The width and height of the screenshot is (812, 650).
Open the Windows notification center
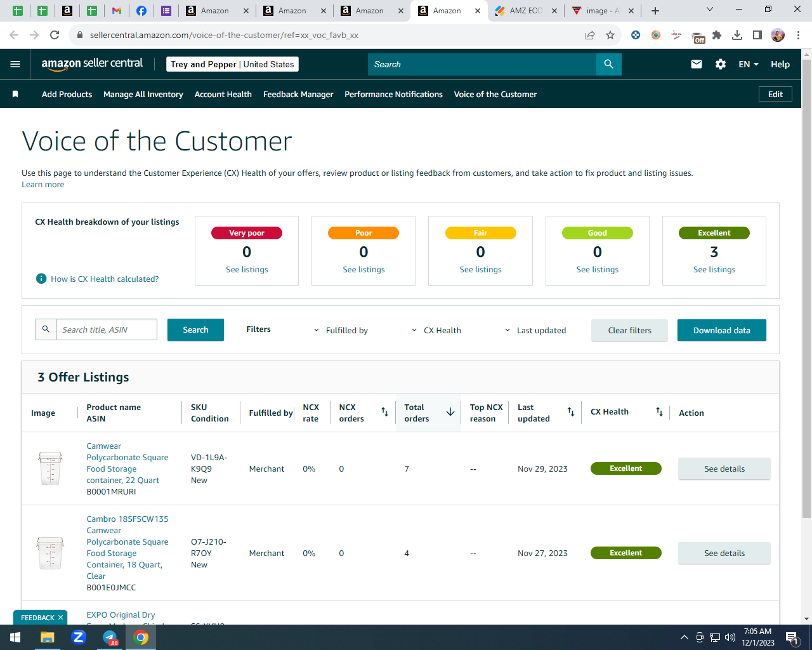(792, 637)
